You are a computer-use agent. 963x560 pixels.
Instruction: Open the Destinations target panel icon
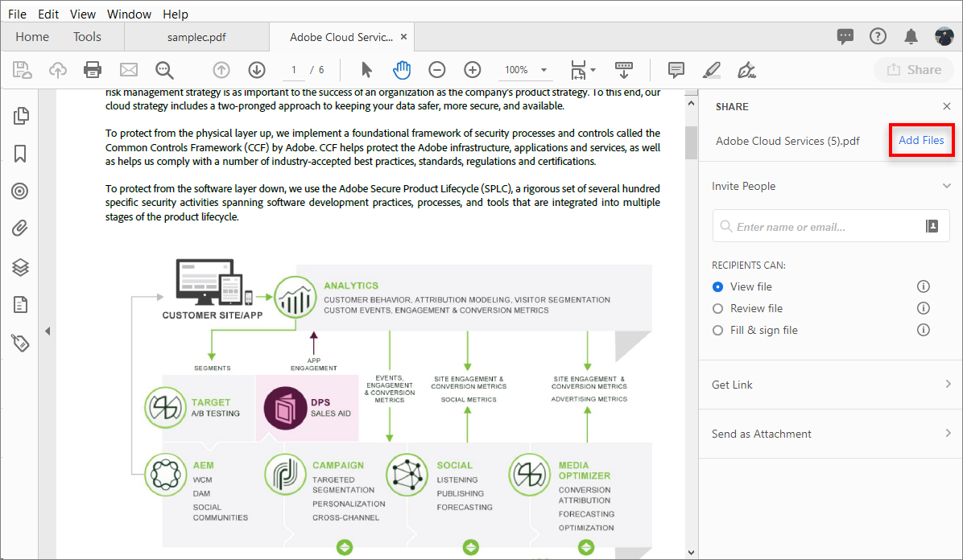(x=20, y=191)
